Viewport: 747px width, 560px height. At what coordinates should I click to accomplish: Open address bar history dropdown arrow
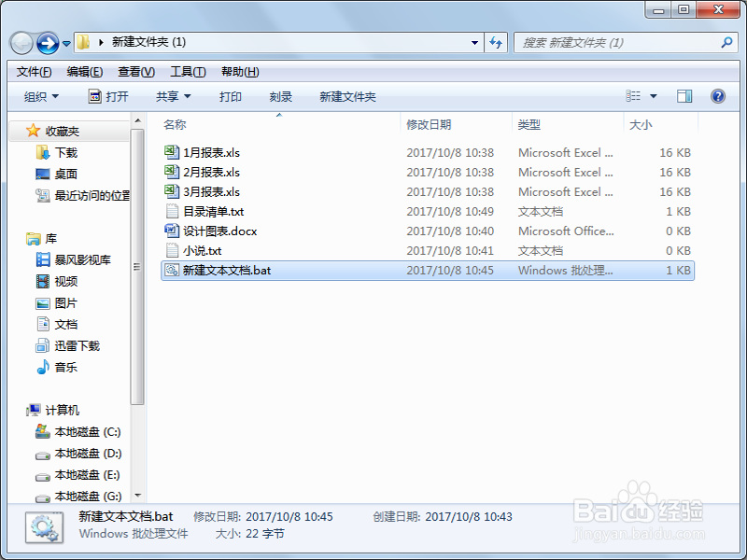[474, 42]
